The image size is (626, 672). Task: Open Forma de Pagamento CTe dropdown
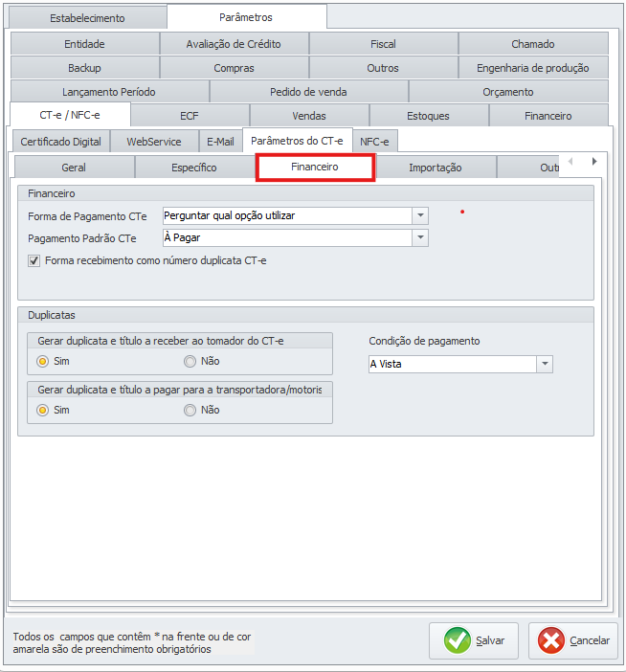[419, 216]
